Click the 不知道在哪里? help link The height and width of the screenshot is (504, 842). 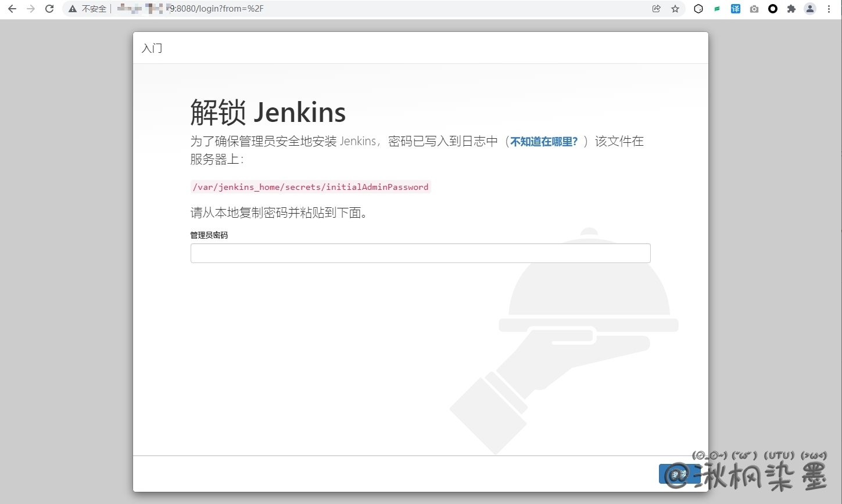[x=544, y=142]
